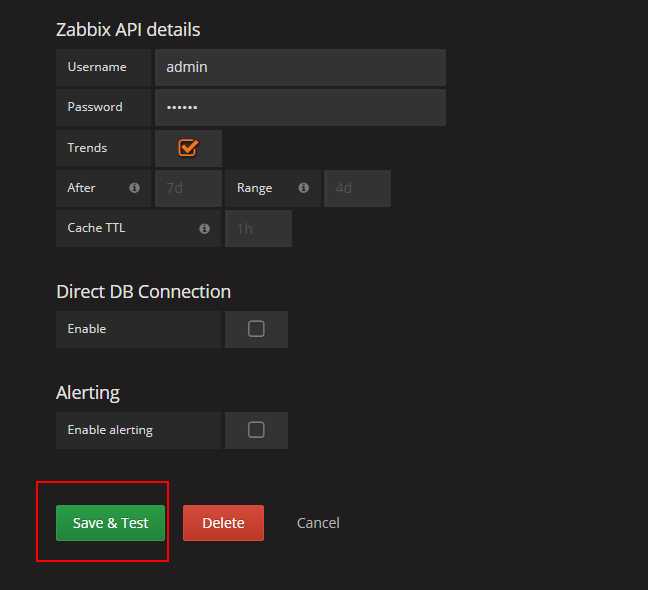Screen dimensions: 648x590
Task: Click the Trends label
Action: coord(87,148)
